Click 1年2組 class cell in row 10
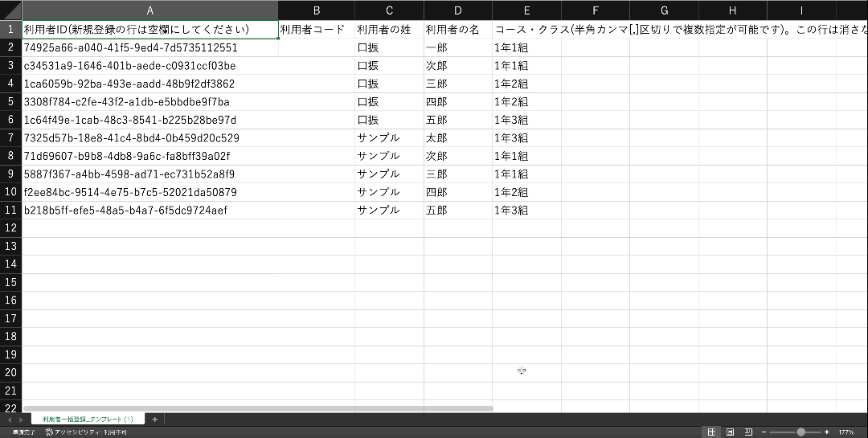This screenshot has height=438, width=868. pyautogui.click(x=526, y=192)
